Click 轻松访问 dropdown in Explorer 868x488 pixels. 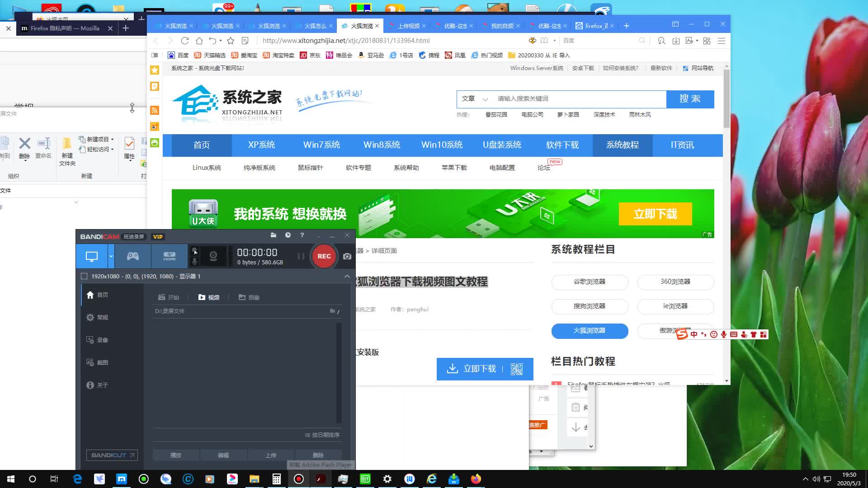pos(96,149)
